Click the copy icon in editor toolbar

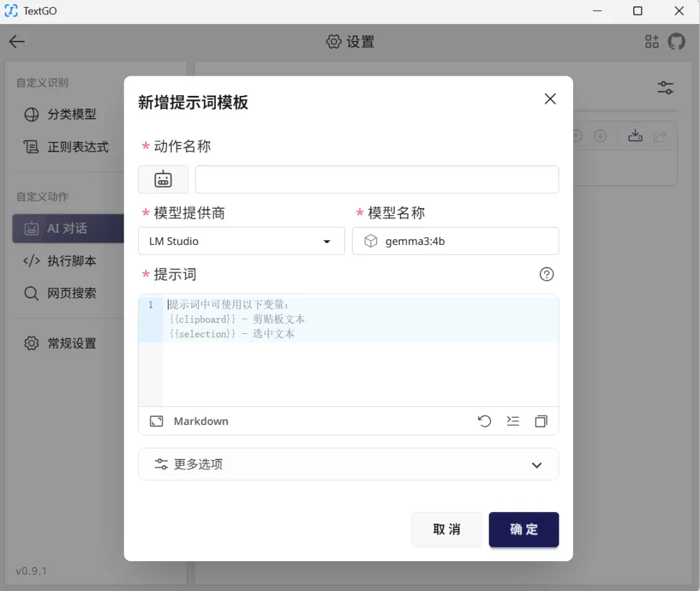(x=541, y=421)
